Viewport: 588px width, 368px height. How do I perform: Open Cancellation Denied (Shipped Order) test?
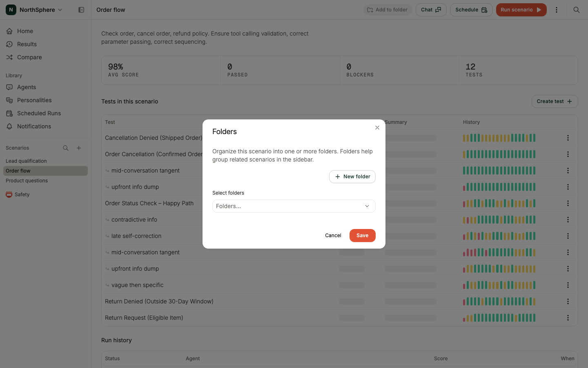coord(154,138)
